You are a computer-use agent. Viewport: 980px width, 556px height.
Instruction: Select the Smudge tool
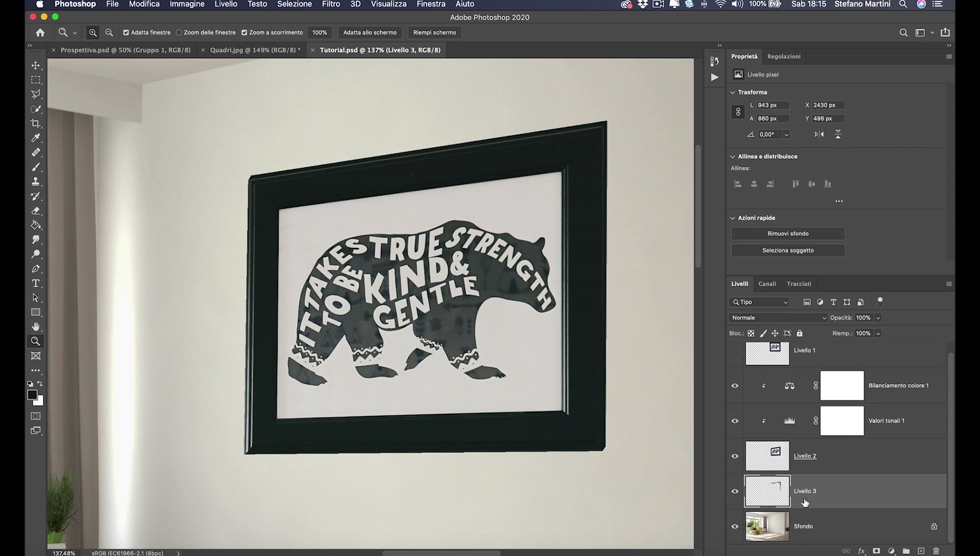36,240
